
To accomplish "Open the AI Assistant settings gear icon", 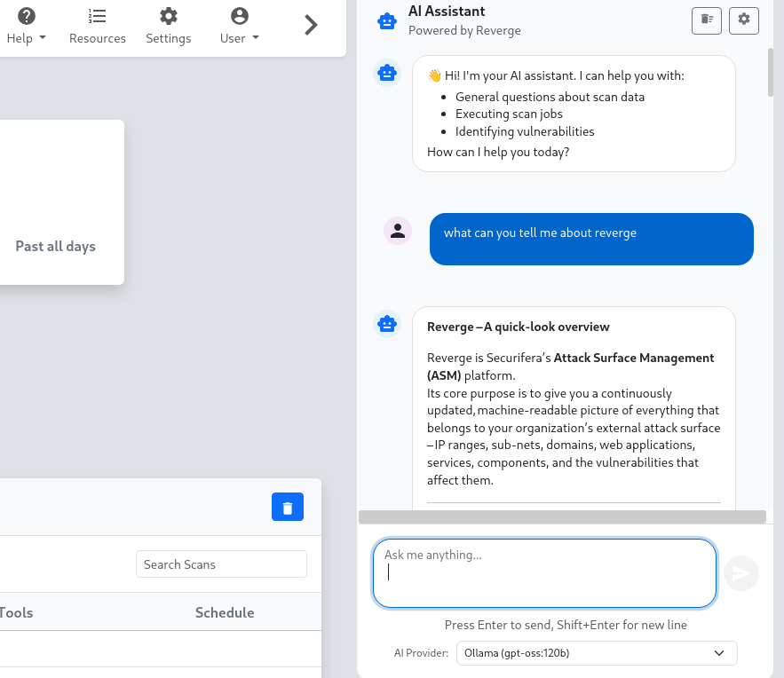I will point(744,20).
